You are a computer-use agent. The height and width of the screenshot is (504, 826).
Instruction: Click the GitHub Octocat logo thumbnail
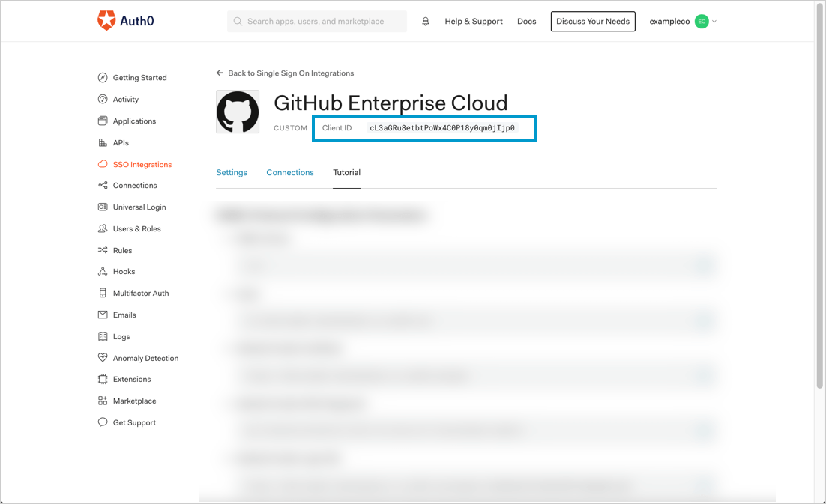[238, 112]
